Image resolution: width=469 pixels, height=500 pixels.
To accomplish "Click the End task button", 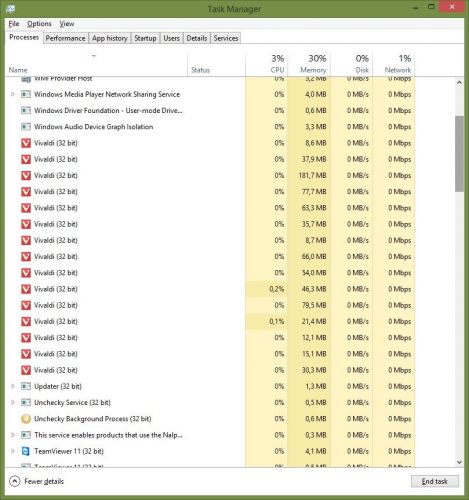I will 435,481.
